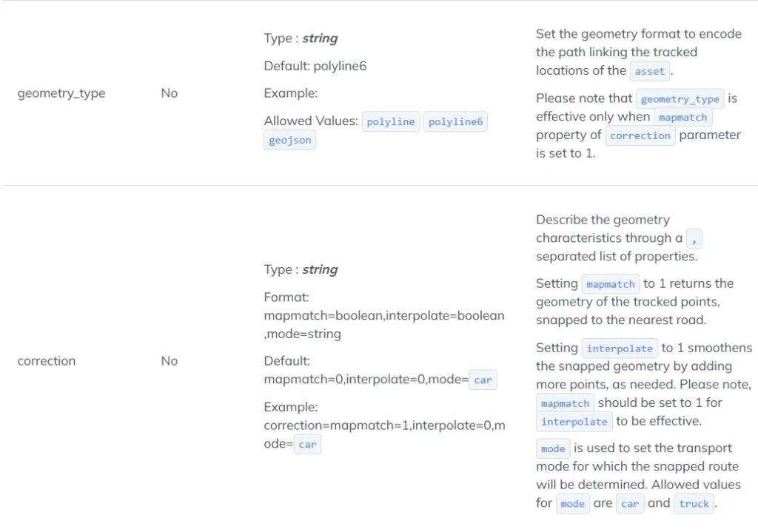Screen dimensions: 758x532
Task: Click the comma separator code tag
Action: coord(694,239)
